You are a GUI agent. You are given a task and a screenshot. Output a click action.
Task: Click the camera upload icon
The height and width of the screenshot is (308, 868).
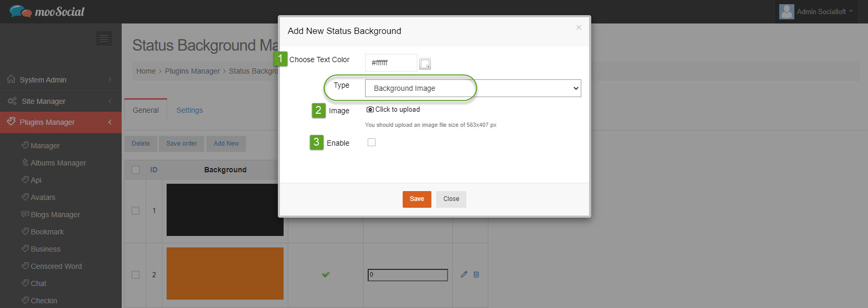coord(370,110)
